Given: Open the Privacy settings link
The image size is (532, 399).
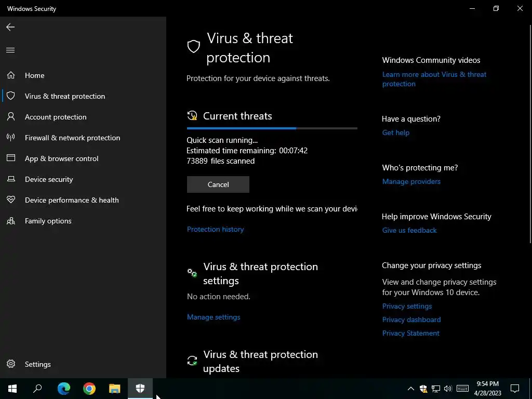Looking at the screenshot, I should click(407, 306).
